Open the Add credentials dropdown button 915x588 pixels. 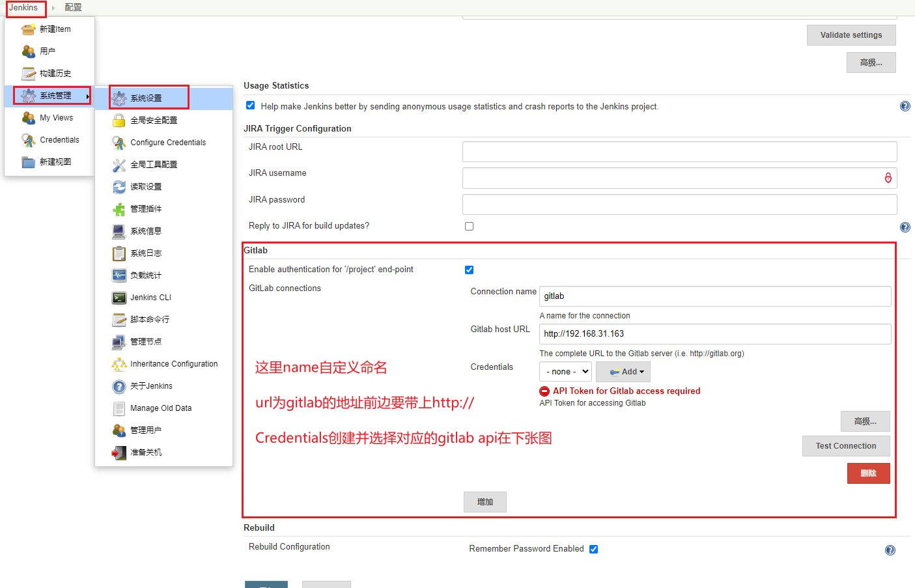point(623,372)
